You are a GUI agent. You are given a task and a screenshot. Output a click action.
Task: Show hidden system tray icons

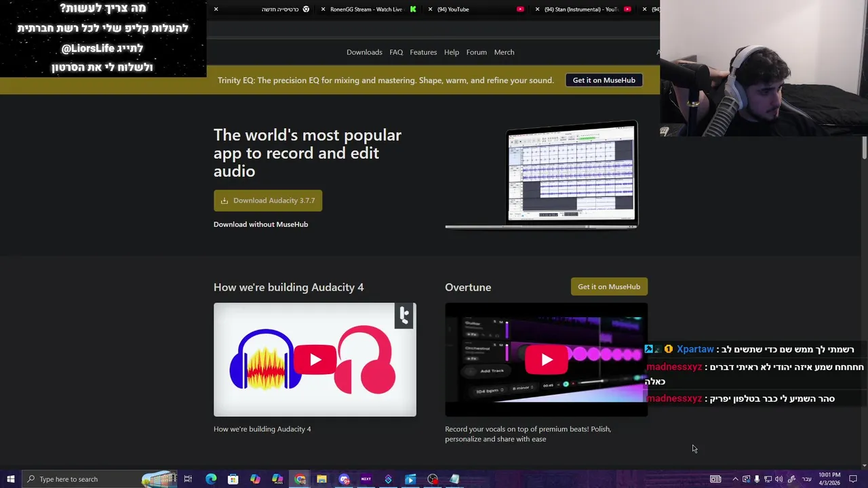(735, 479)
